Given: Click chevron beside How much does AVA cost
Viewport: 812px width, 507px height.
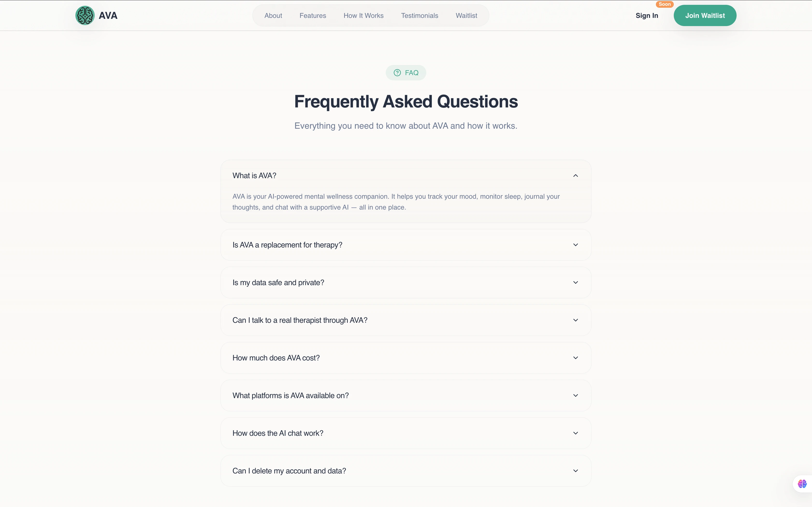Looking at the screenshot, I should point(575,358).
